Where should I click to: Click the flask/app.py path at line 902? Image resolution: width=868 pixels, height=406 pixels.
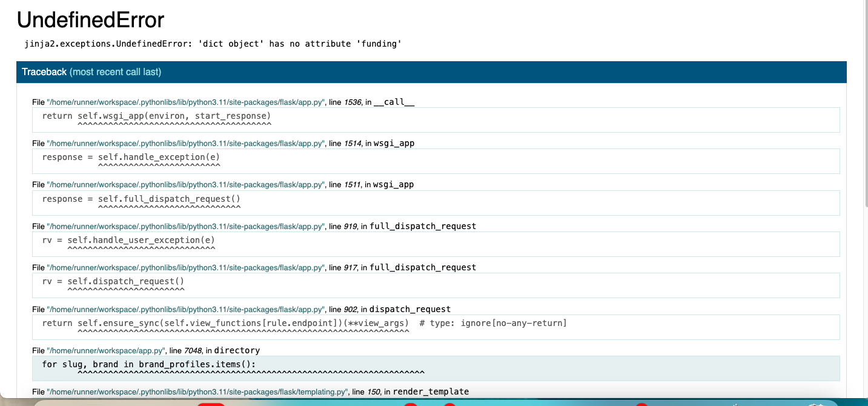coord(186,310)
